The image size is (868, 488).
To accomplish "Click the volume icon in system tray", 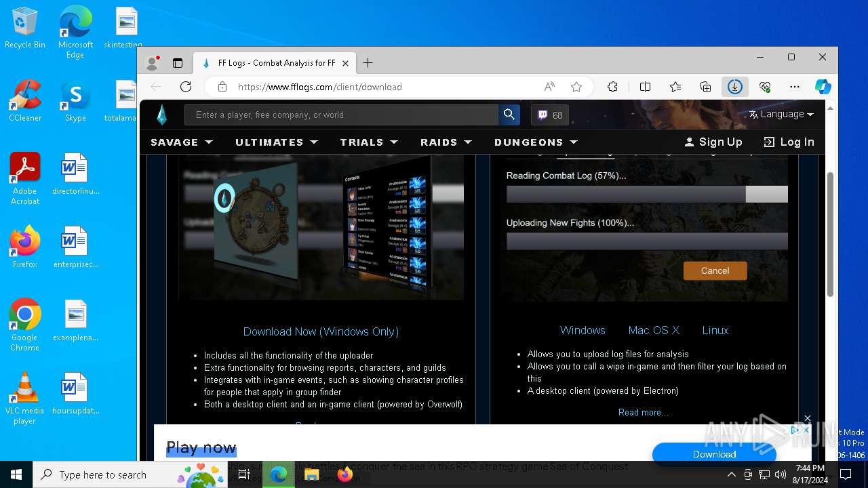I will (x=780, y=474).
